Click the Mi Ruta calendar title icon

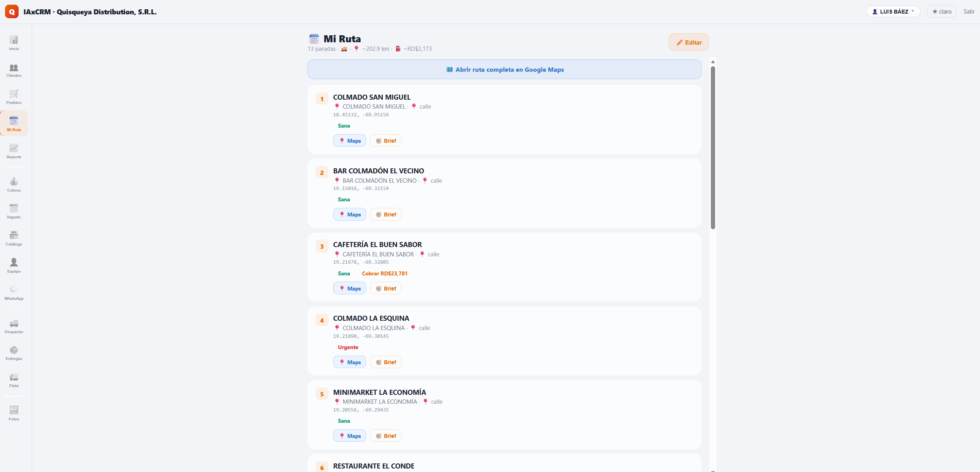[314, 39]
